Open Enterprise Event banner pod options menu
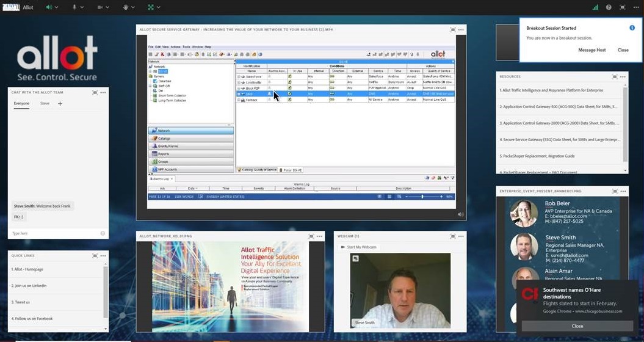The height and width of the screenshot is (342, 644). coord(623,191)
